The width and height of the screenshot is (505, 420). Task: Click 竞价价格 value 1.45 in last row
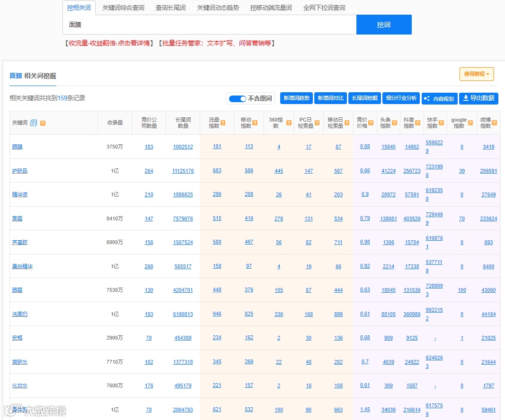pos(365,410)
